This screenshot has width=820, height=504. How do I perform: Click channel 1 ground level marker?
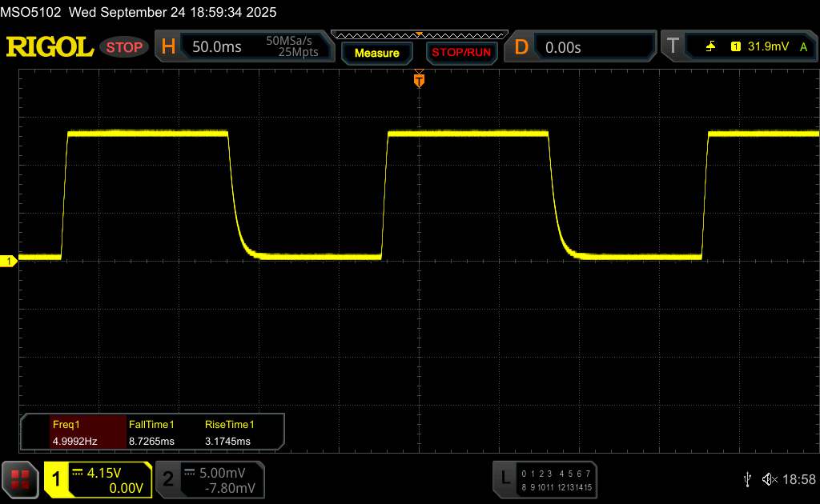(10, 262)
